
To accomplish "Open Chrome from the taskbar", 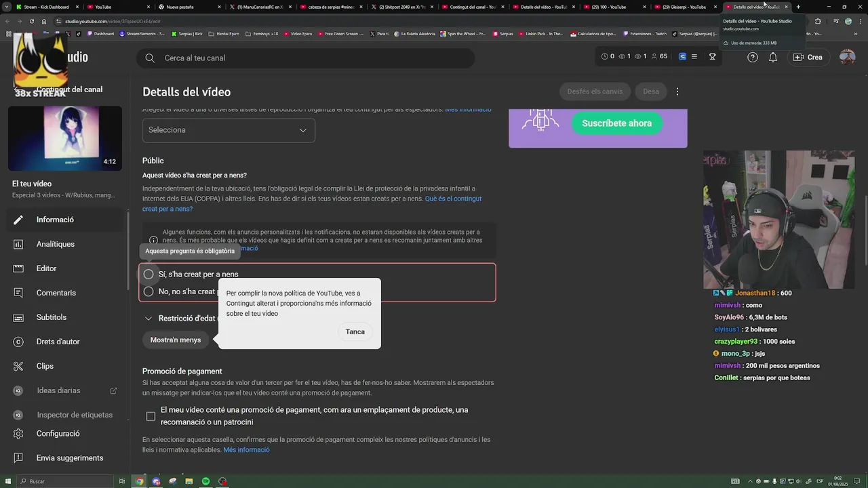I will pos(140,481).
